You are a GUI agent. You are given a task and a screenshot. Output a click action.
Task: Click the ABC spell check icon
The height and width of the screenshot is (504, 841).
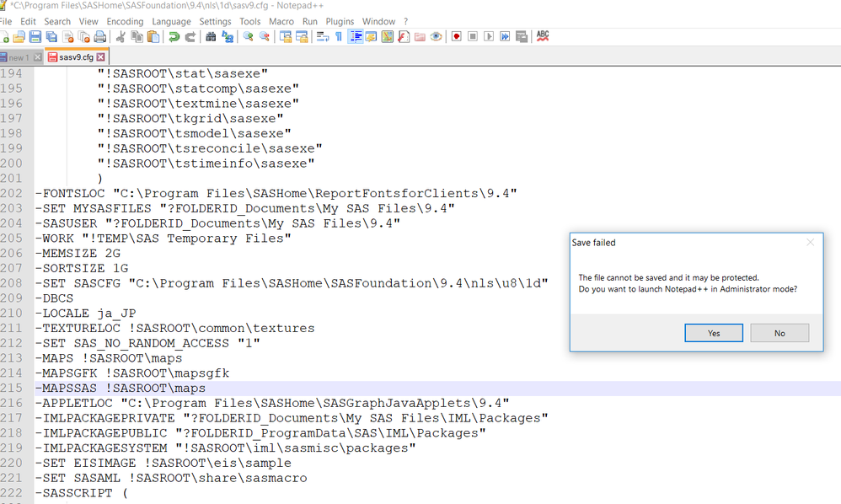tap(543, 36)
